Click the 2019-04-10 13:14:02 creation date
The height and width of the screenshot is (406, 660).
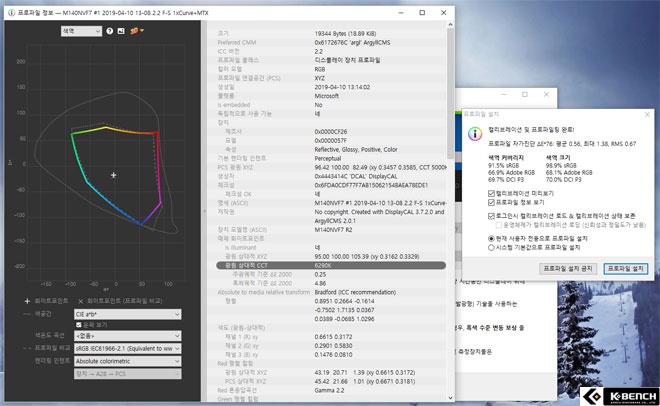pyautogui.click(x=342, y=87)
